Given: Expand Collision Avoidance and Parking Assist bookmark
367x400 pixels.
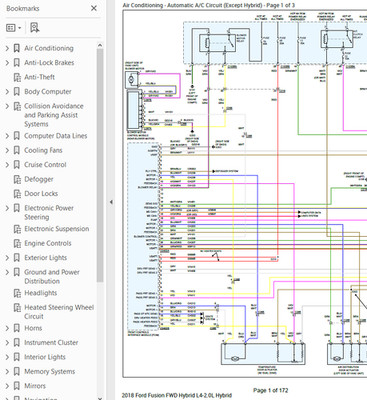Looking at the screenshot, I should pyautogui.click(x=7, y=106).
